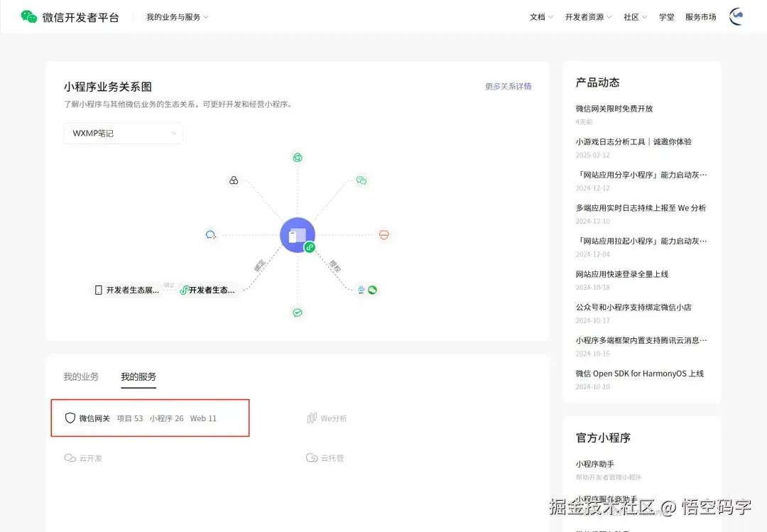The width and height of the screenshot is (767, 532).
Task: Open 学堂 from the top navigation
Action: pyautogui.click(x=666, y=17)
